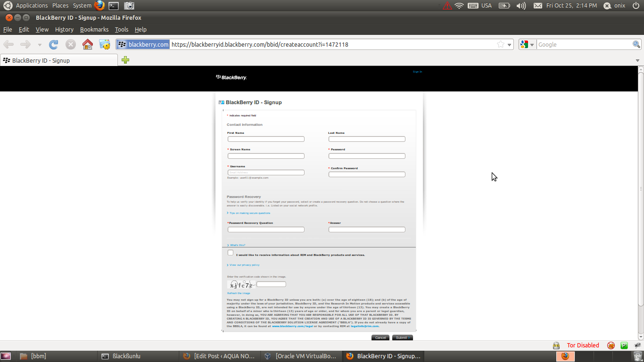Viewport: 644px width, 362px height.
Task: Click the stop loading icon
Action: (71, 44)
